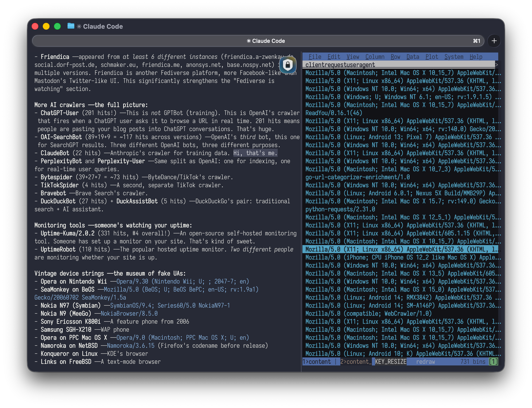The height and width of the screenshot is (408, 532).
Task: Click the Bytespider bold label
Action: click(56, 177)
